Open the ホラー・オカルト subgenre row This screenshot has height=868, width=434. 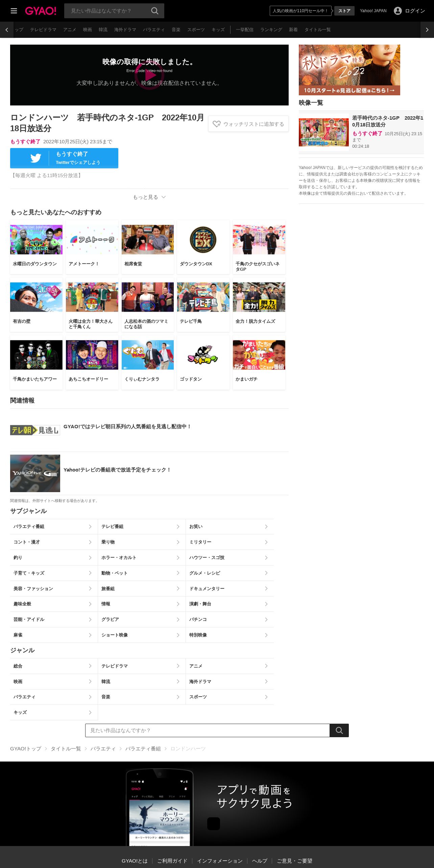coord(142,558)
